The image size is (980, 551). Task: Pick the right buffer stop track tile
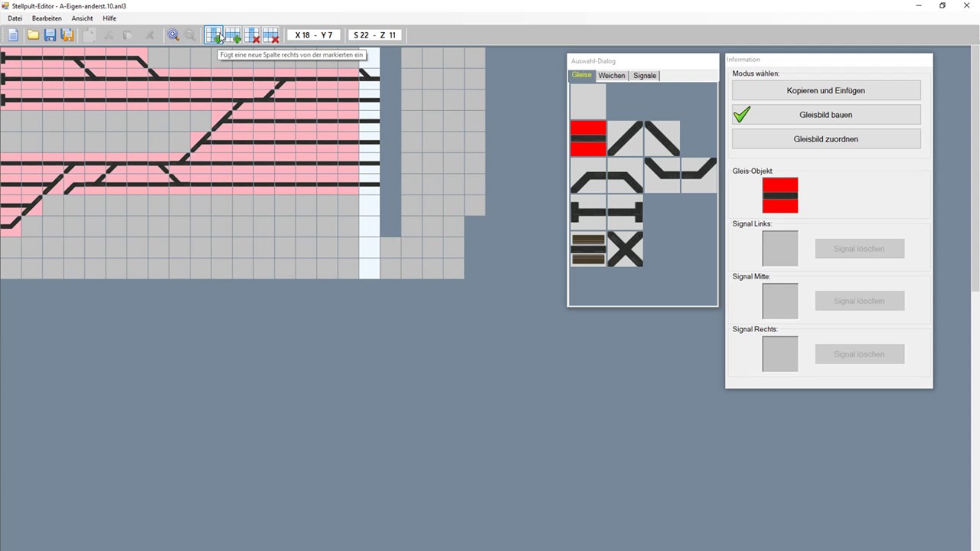pos(626,212)
